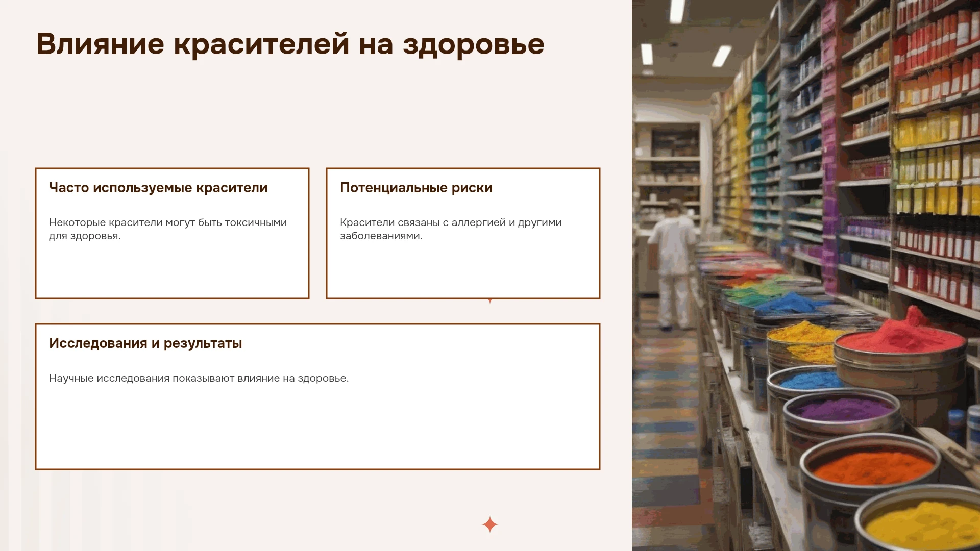The width and height of the screenshot is (980, 551).
Task: Select text 'Красители связаны с аллергией'
Action: tap(423, 222)
